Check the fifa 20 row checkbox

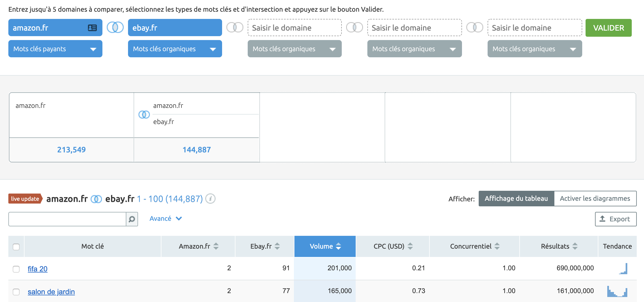point(16,269)
